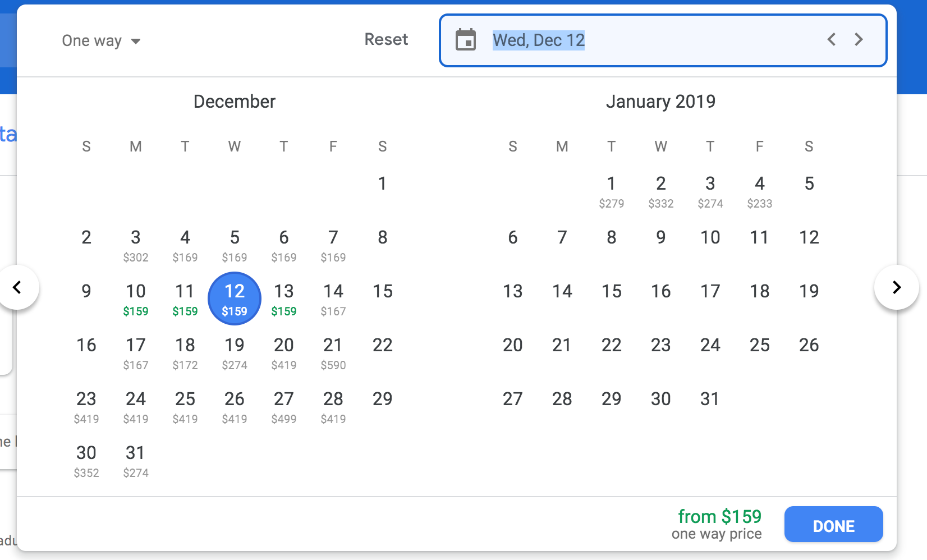This screenshot has height=560, width=927.
Task: Pick December 18 priced at $172
Action: pyautogui.click(x=185, y=352)
